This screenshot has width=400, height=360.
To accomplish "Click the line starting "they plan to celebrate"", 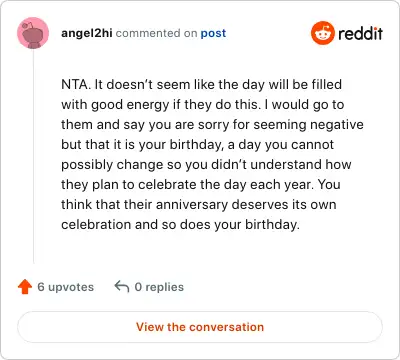I will [201, 185].
